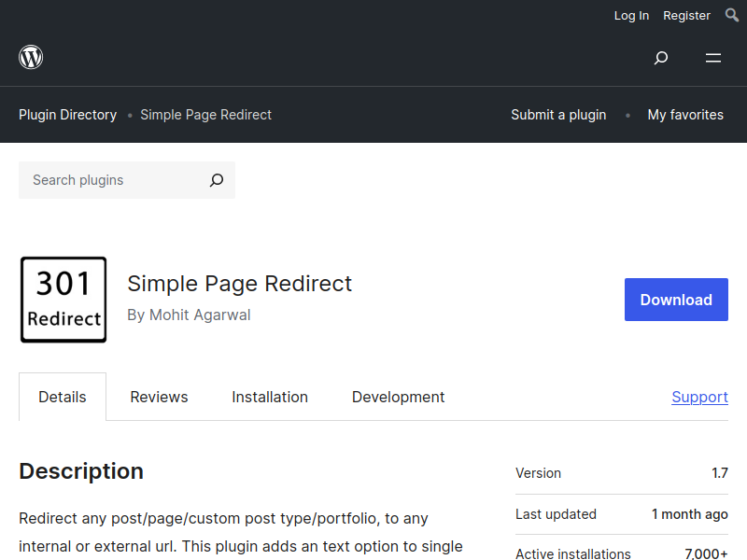The height and width of the screenshot is (560, 747).
Task: Click the WordPress logo icon
Action: tap(31, 58)
